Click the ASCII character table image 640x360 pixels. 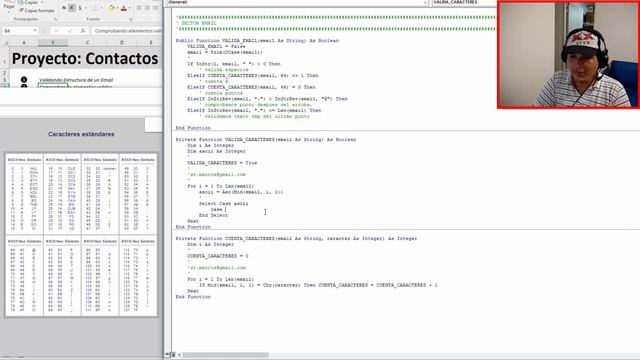click(81, 235)
